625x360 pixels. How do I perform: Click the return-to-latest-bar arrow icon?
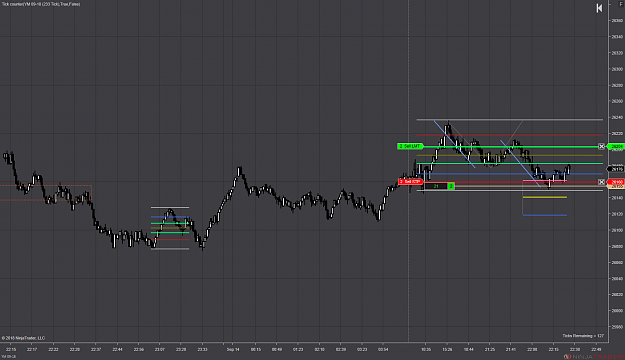(x=599, y=8)
